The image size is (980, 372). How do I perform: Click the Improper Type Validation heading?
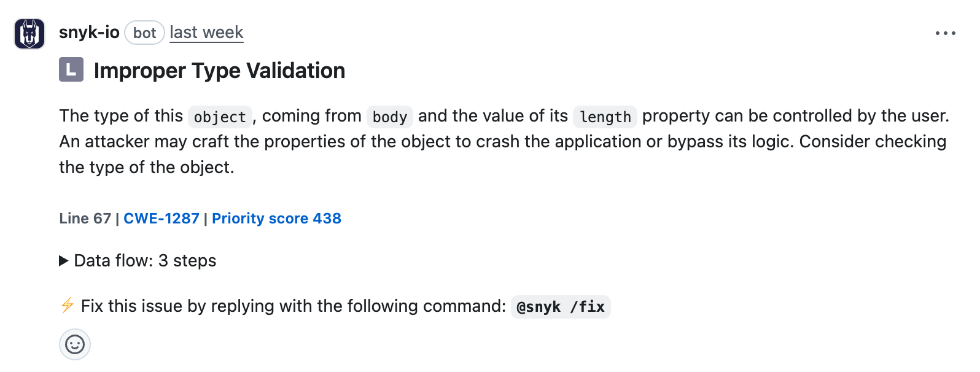pyautogui.click(x=219, y=71)
